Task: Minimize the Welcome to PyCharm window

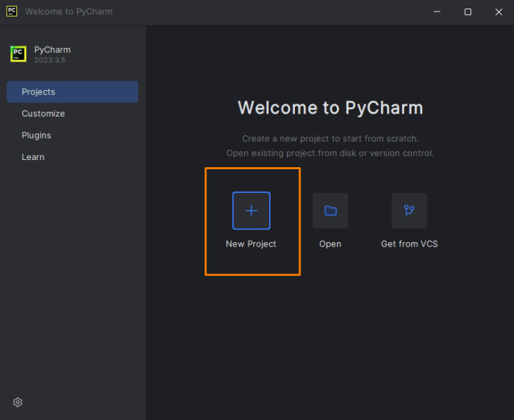Action: coord(437,12)
